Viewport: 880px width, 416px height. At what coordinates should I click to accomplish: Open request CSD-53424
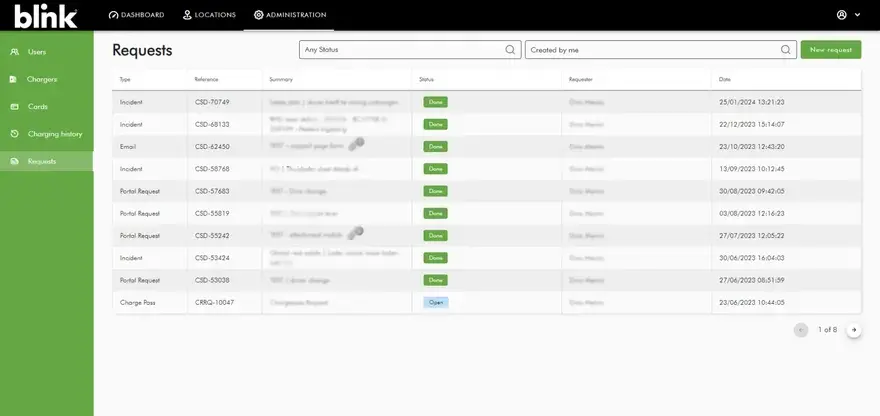click(212, 258)
